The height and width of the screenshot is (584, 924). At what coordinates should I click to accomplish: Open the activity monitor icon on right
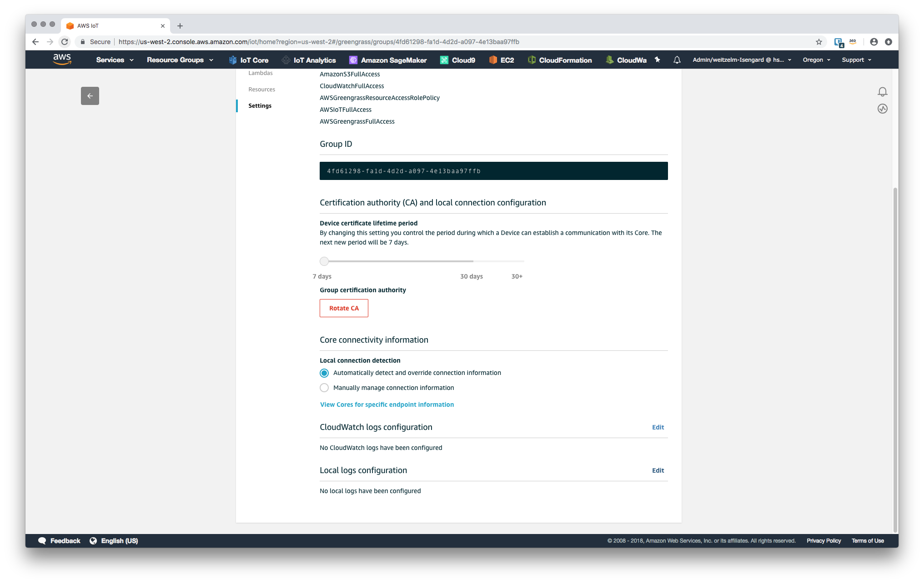click(882, 109)
